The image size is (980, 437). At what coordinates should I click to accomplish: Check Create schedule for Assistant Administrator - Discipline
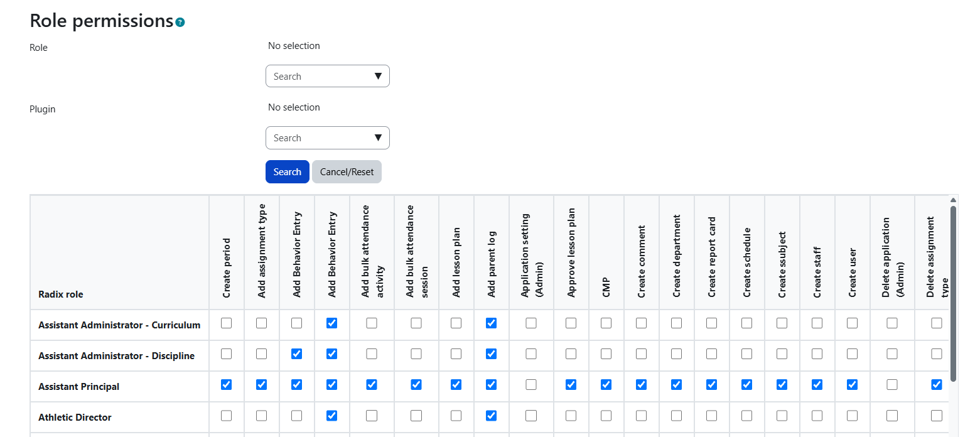(746, 353)
